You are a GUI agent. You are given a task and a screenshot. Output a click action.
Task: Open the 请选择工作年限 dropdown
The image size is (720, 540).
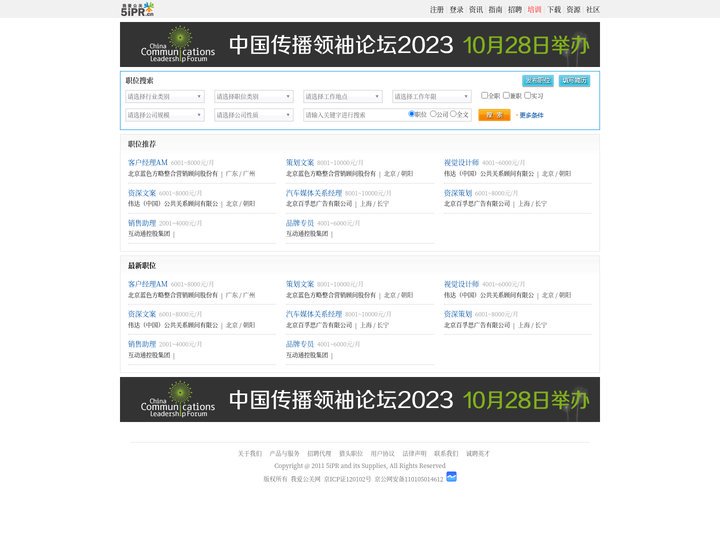tap(432, 96)
